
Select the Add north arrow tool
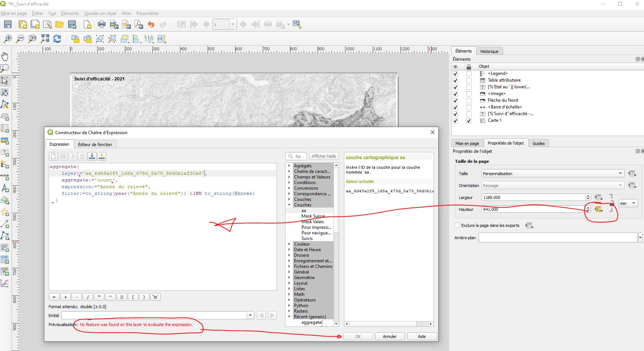tap(5, 188)
